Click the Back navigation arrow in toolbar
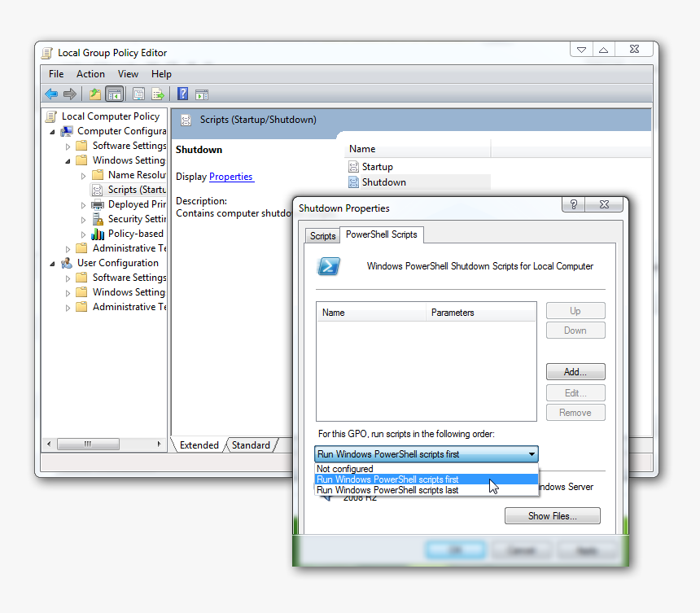The width and height of the screenshot is (700, 613). click(x=50, y=94)
